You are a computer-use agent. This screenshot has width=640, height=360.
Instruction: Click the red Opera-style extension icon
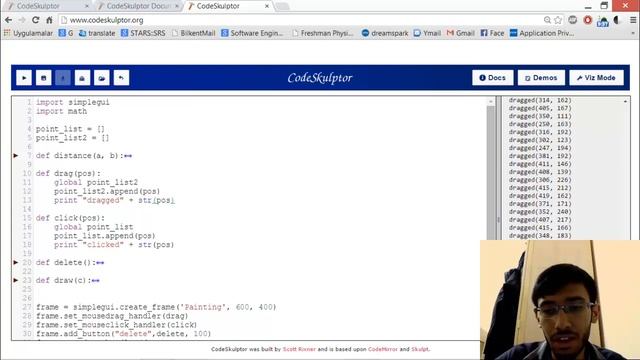588,20
